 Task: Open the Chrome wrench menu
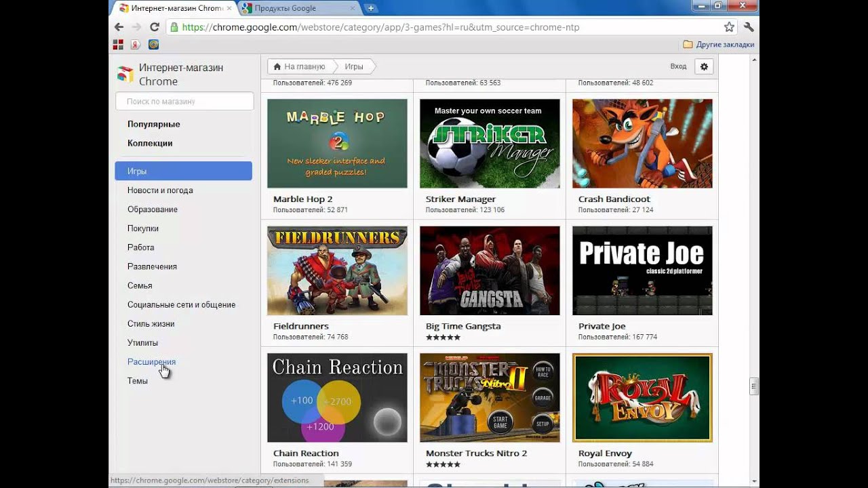(749, 27)
